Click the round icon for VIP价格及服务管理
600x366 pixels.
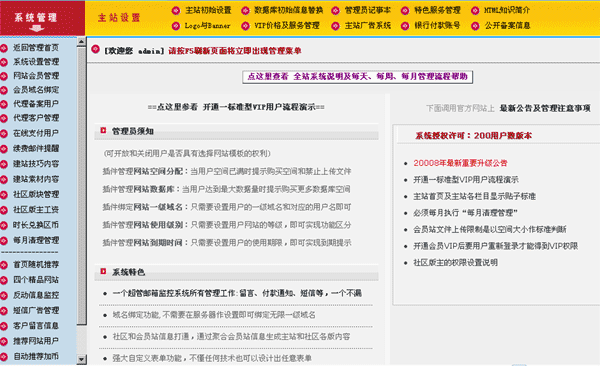coord(245,26)
